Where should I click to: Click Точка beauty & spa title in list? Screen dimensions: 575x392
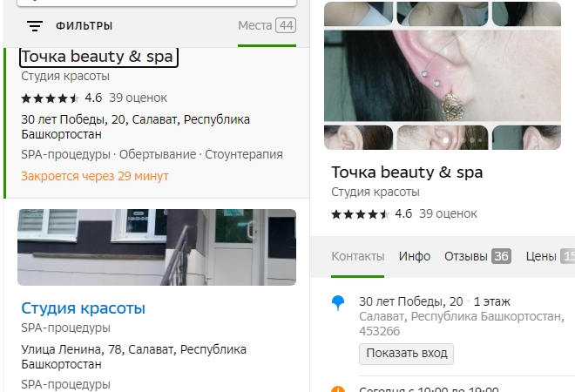(98, 57)
